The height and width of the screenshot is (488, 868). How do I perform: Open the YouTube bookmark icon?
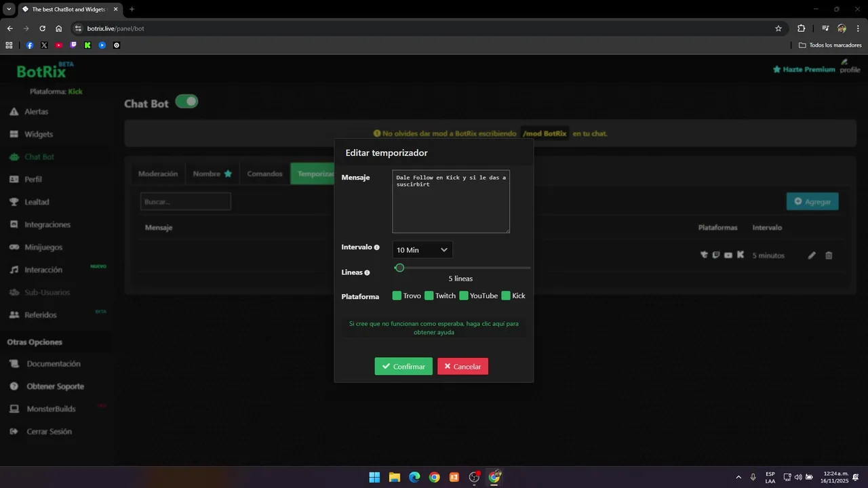pyautogui.click(x=59, y=45)
